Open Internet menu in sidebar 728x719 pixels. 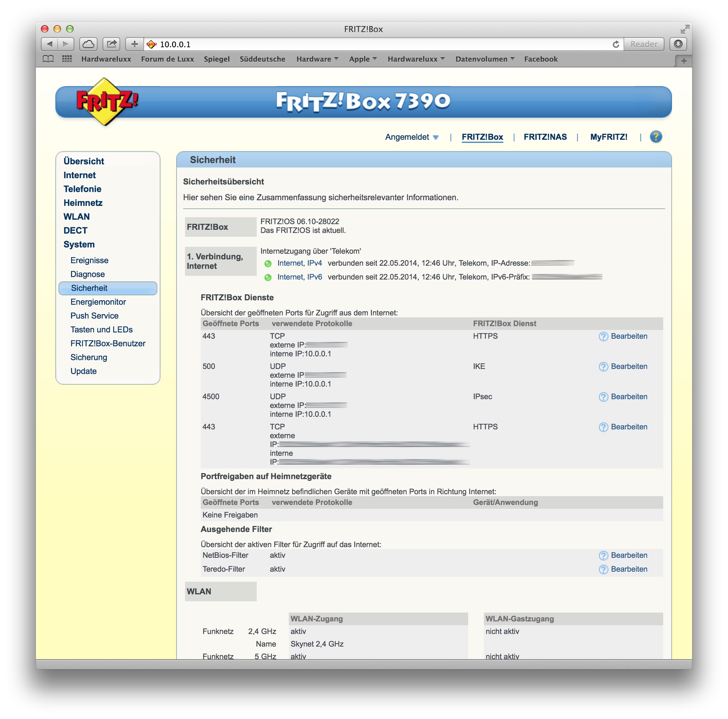coord(80,175)
